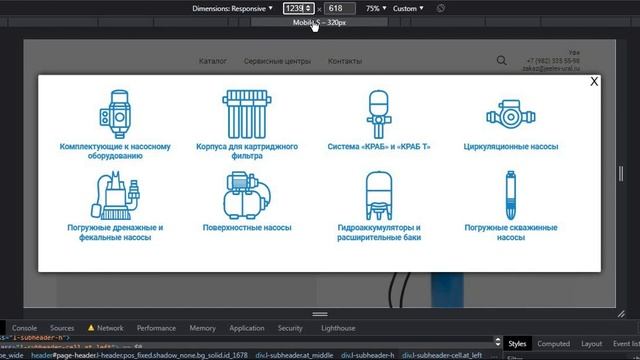
Task: Click the width stepper arrows
Action: coord(309,9)
